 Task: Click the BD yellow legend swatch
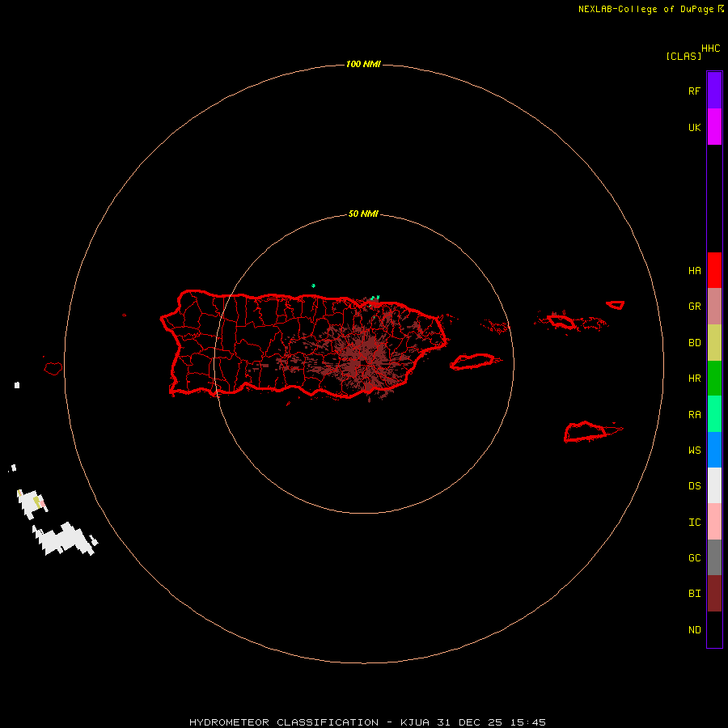tap(714, 342)
